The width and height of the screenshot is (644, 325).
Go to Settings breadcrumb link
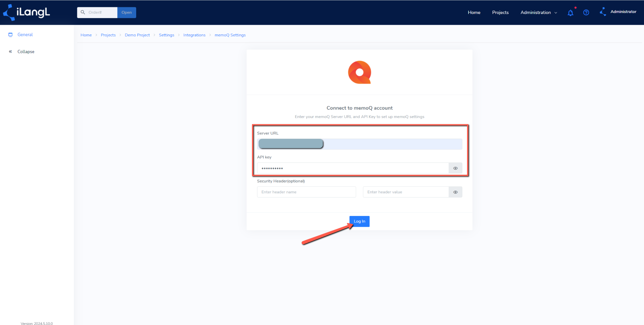166,35
